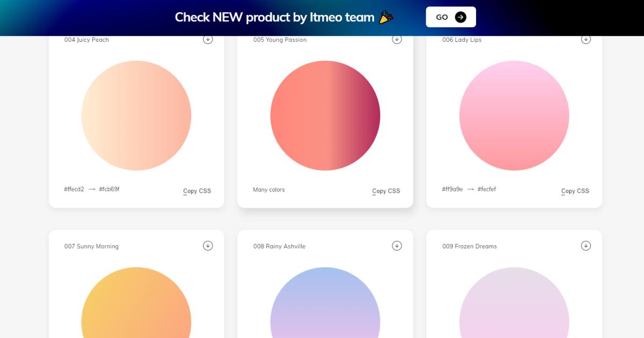
Task: Copy CSS for Juicy Peach
Action: [197, 191]
